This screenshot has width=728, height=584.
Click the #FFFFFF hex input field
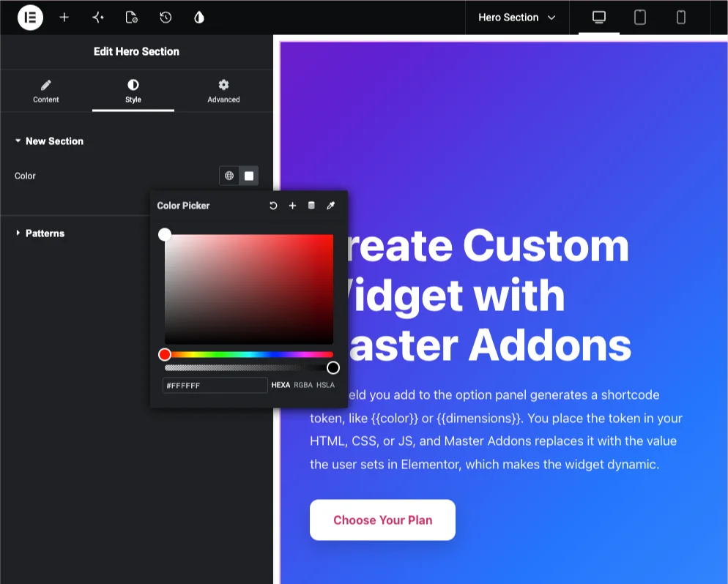click(x=215, y=386)
